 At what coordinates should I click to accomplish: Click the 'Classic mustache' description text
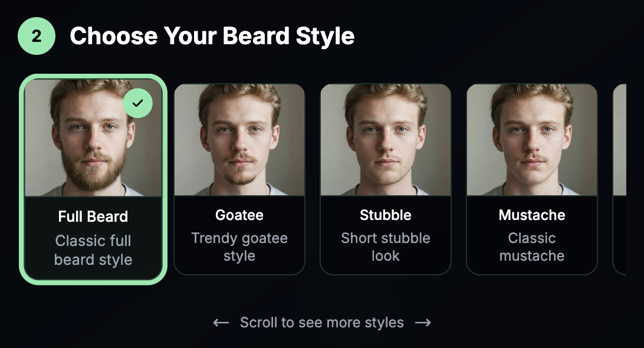tap(531, 247)
